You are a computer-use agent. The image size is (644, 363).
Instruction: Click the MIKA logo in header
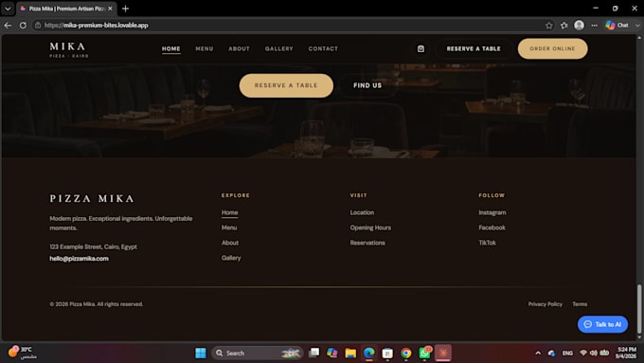[68, 49]
